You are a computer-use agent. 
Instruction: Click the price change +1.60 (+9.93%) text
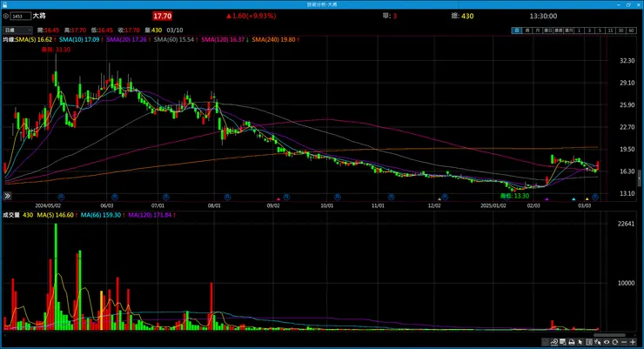tap(251, 16)
